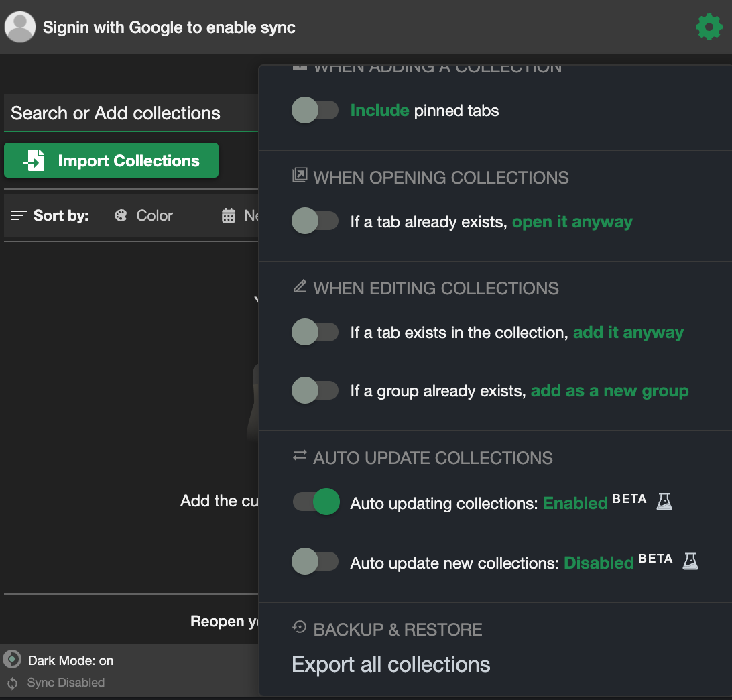Click the 'Sort by:' label

(x=61, y=215)
